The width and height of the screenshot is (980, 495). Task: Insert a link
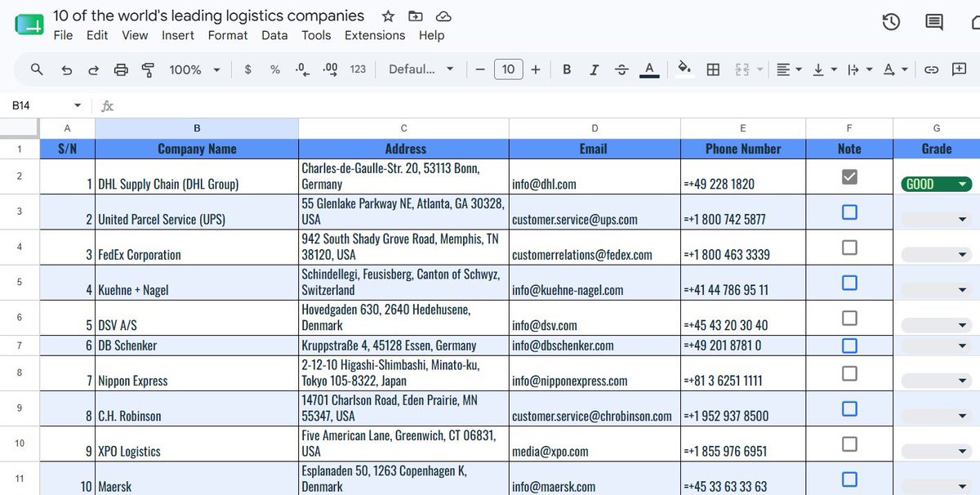[931, 69]
